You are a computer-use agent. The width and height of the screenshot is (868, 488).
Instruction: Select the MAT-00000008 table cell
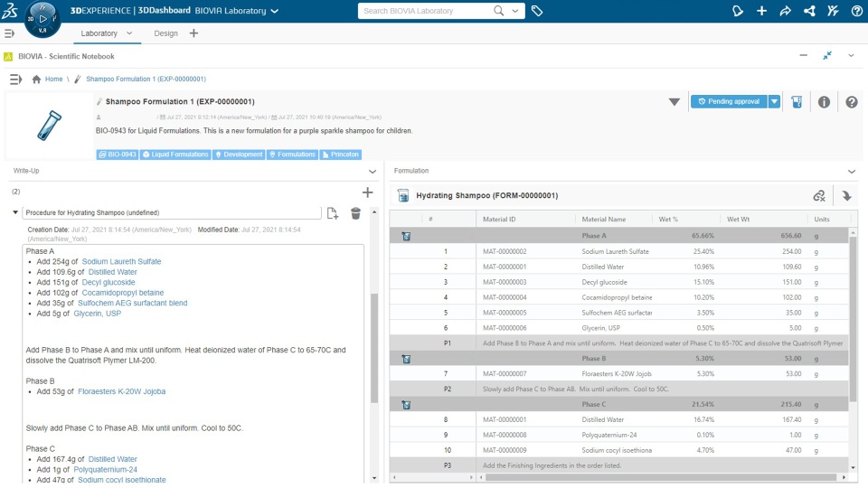coord(505,436)
